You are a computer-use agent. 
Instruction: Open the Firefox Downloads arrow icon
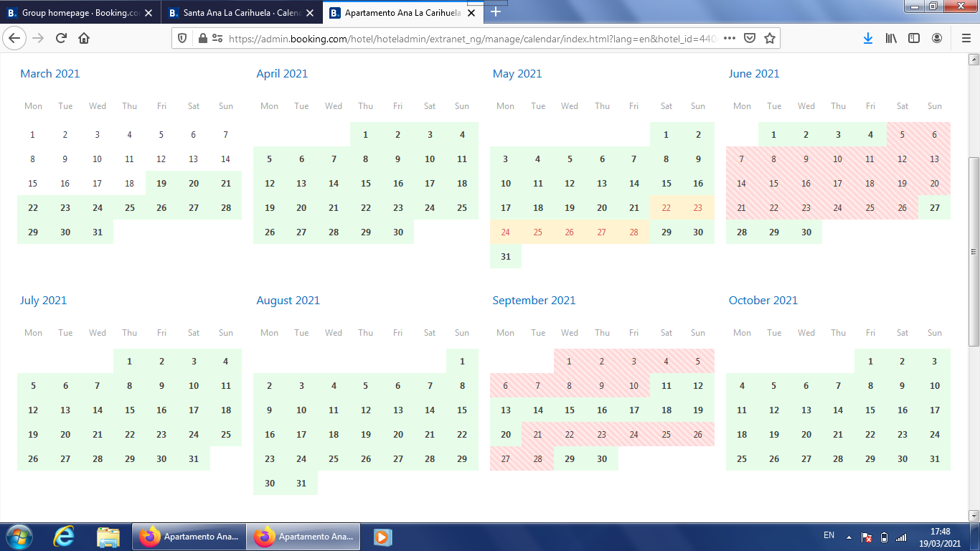(867, 39)
